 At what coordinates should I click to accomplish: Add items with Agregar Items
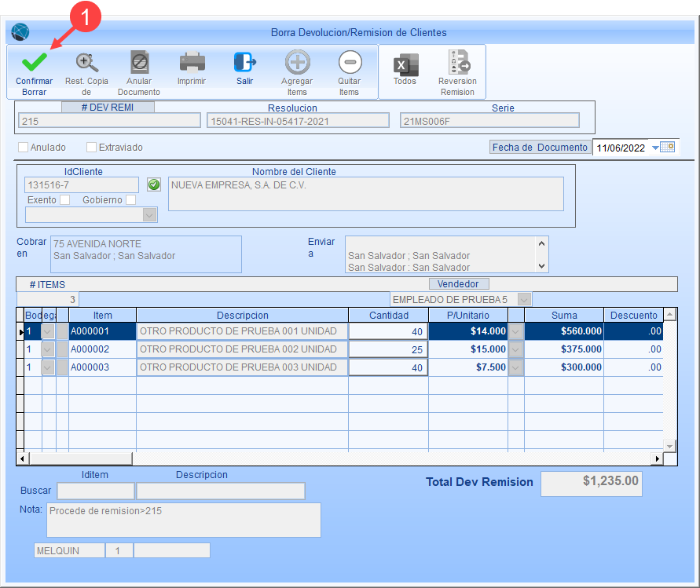pyautogui.click(x=297, y=62)
